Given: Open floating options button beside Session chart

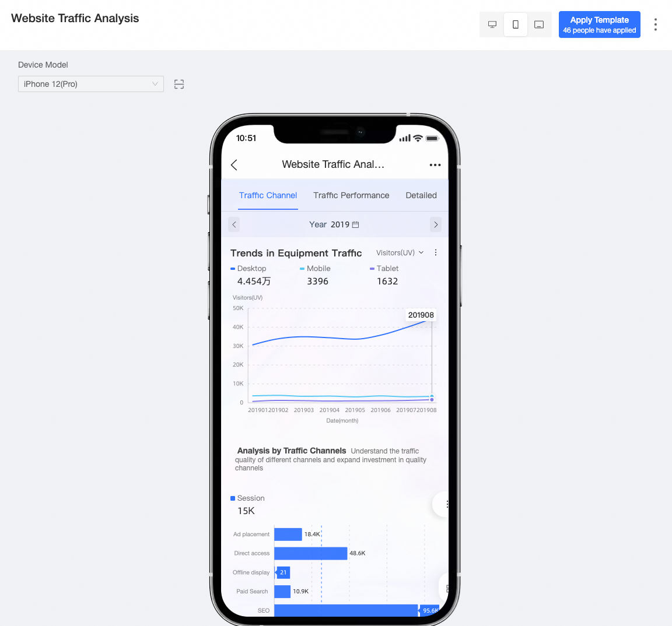Looking at the screenshot, I should tap(443, 504).
